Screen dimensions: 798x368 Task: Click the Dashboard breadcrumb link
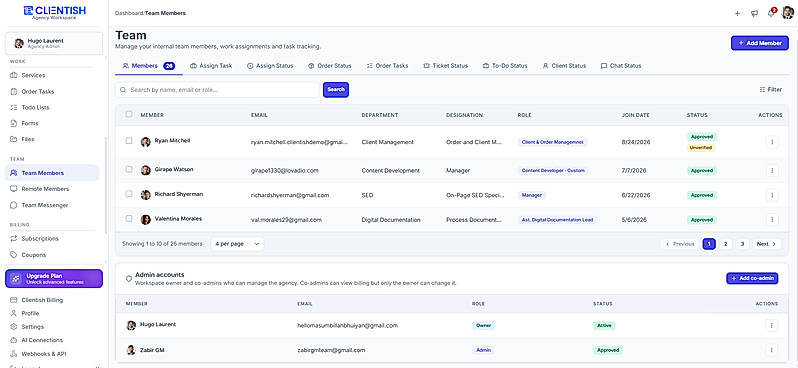129,13
